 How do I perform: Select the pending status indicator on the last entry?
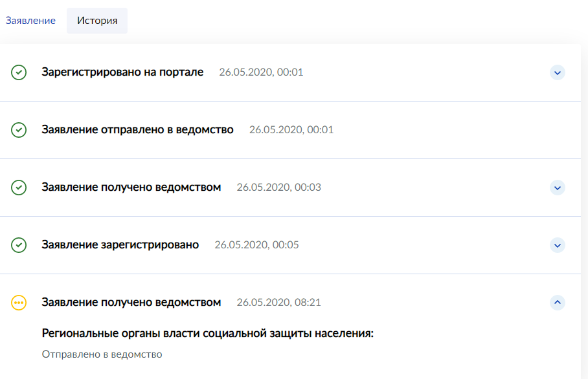(19, 302)
